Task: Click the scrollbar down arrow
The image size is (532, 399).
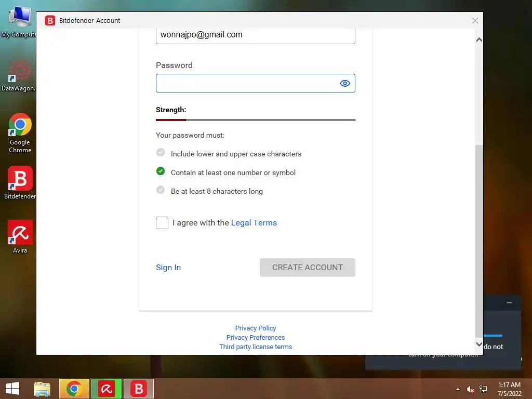Action: pos(479,344)
